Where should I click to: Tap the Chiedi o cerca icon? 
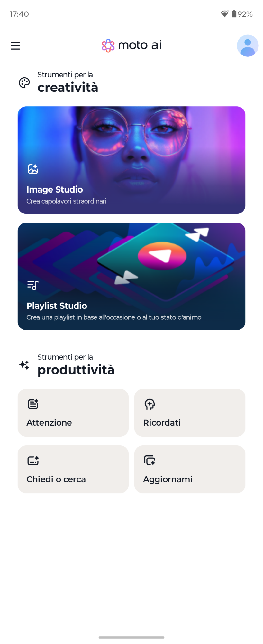[x=33, y=460]
